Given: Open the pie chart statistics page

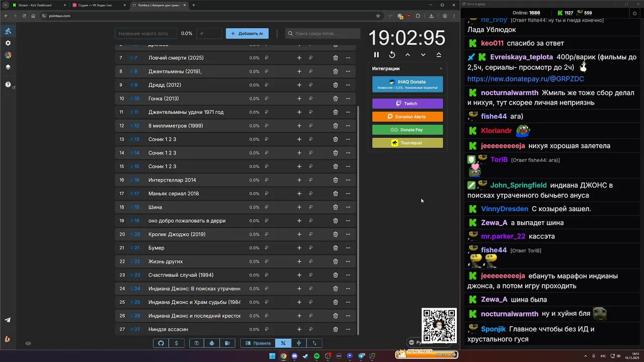Looking at the screenshot, I should 8,55.
